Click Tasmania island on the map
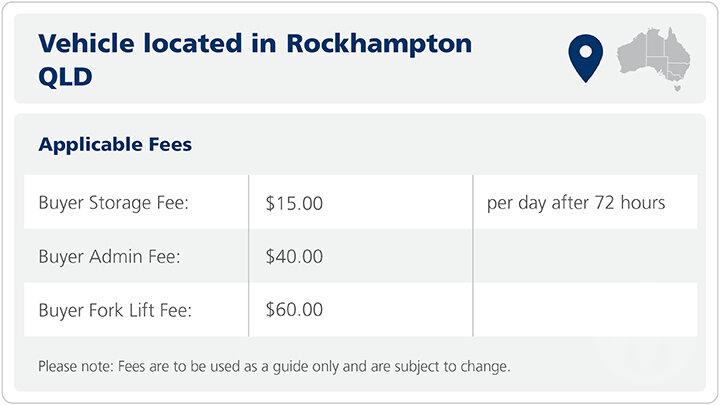 678,89
